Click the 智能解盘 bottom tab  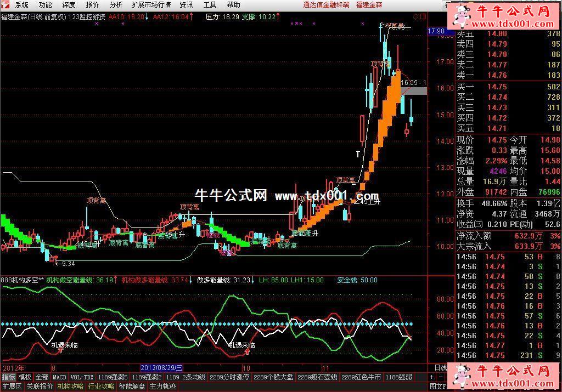pos(132,387)
